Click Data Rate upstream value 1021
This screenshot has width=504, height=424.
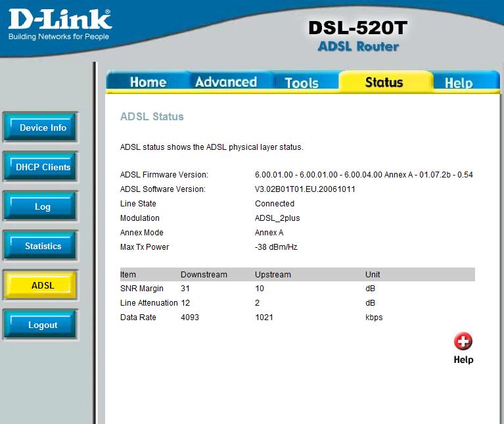(x=264, y=318)
